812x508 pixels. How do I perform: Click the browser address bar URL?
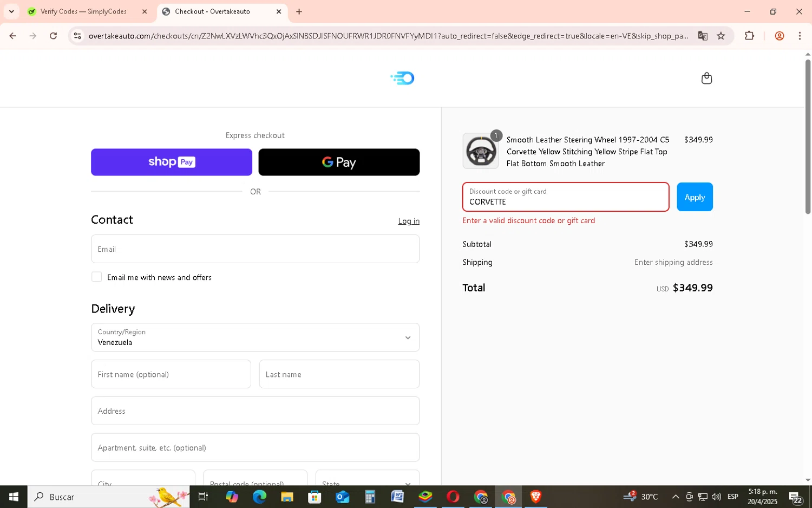[388, 36]
